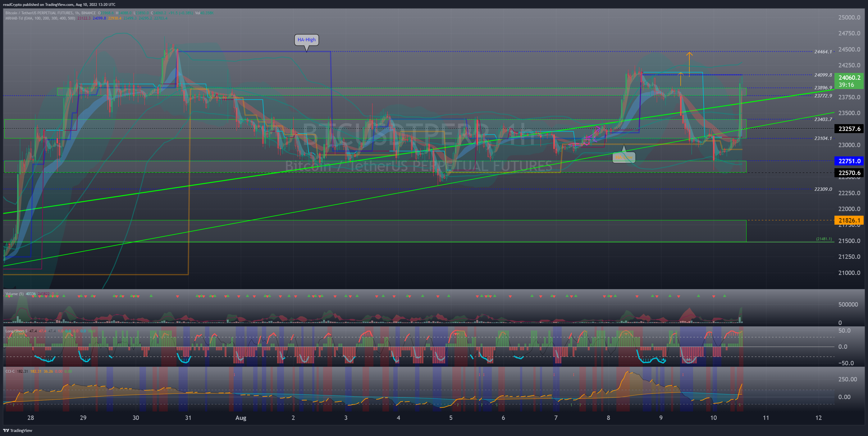Click the MRHAB-Td indicator legend
The width and height of the screenshot is (868, 436).
coord(40,18)
